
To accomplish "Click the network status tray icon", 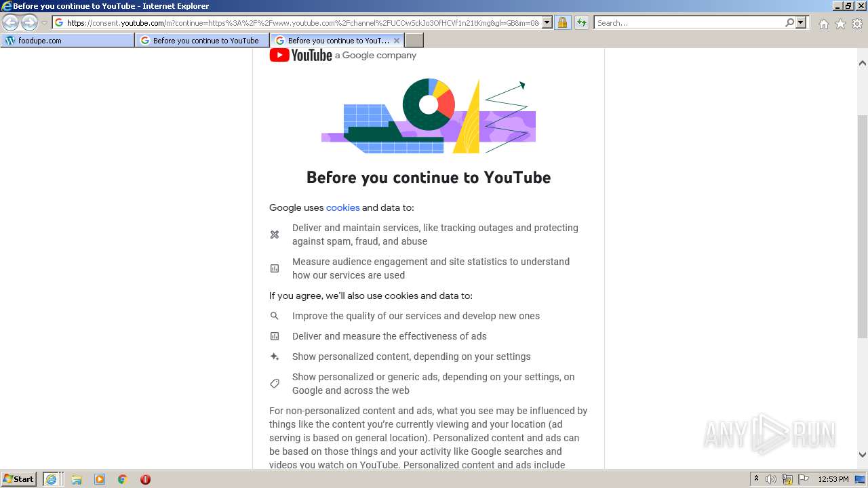I will (x=787, y=479).
